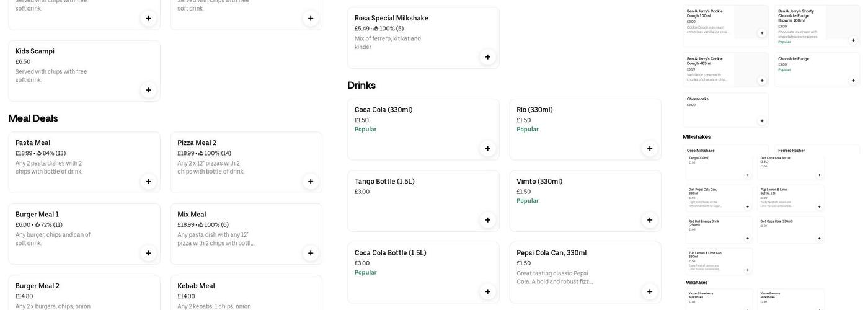The width and height of the screenshot is (868, 310).
Task: Add Coca Cola (330ml) with plus button
Action: (x=487, y=149)
